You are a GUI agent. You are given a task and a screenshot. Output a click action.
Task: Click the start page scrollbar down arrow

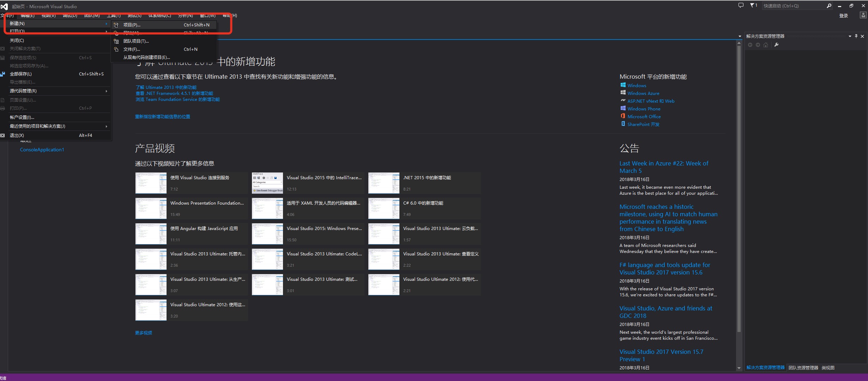[739, 368]
